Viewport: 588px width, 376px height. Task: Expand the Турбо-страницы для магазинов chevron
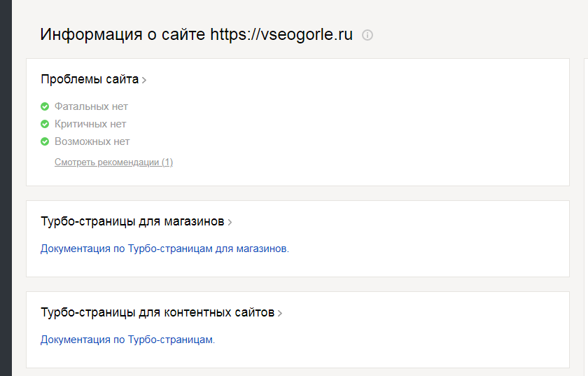230,223
